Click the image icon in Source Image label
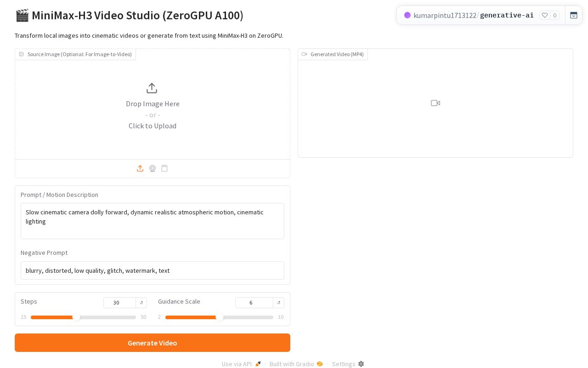This screenshot has height=368, width=588. tap(22, 54)
